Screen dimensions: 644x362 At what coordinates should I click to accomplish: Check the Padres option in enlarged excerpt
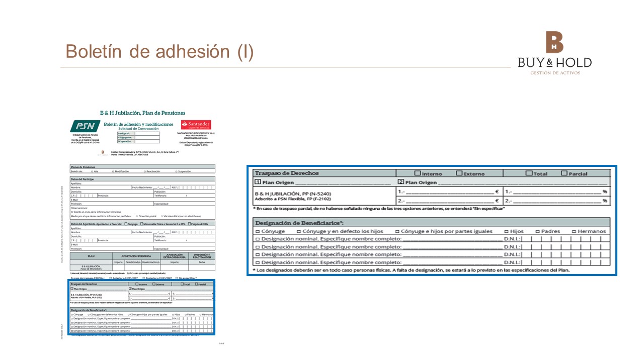pos(538,231)
